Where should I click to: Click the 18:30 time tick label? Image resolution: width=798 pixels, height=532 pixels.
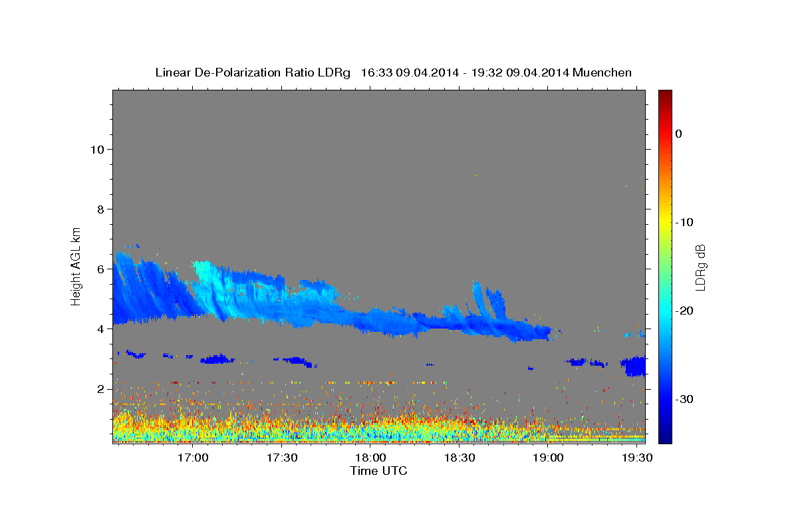[459, 458]
